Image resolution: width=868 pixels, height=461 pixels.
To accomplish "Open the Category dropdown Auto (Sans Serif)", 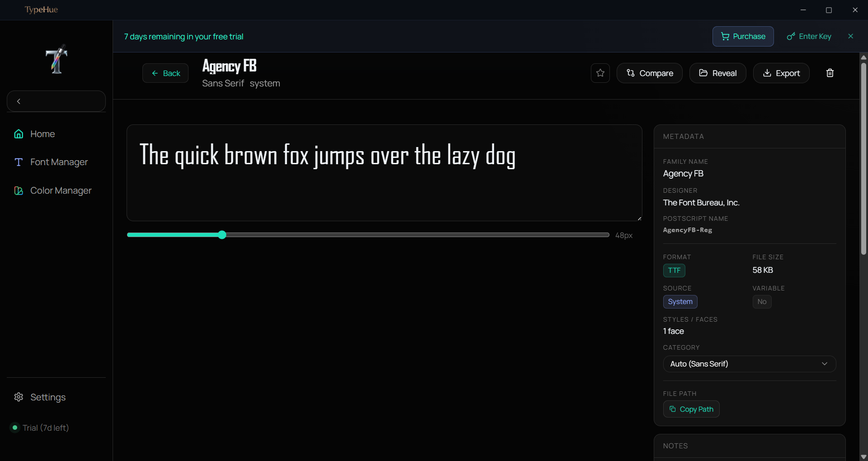I will 750,364.
